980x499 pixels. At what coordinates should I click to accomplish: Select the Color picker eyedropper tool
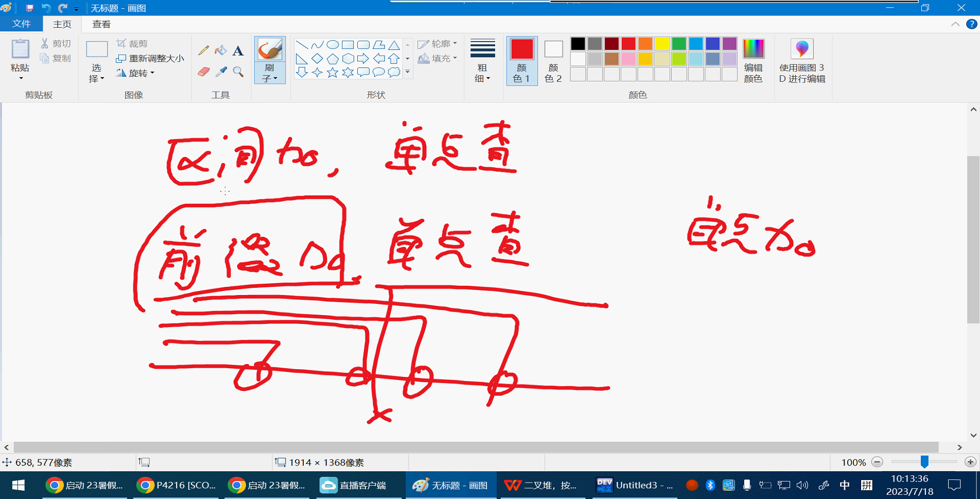(x=221, y=72)
